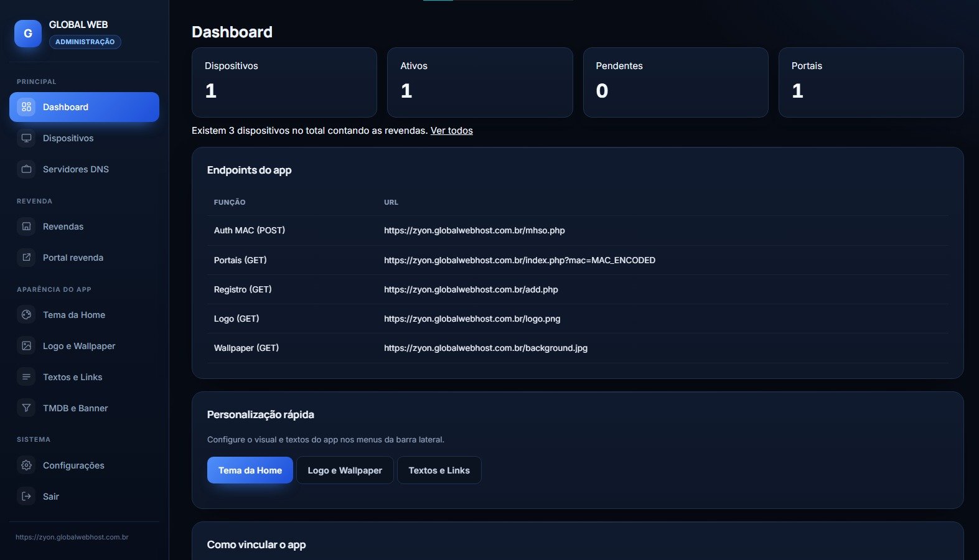Click the Textos e Links lines icon
This screenshot has height=560, width=979.
tap(26, 377)
